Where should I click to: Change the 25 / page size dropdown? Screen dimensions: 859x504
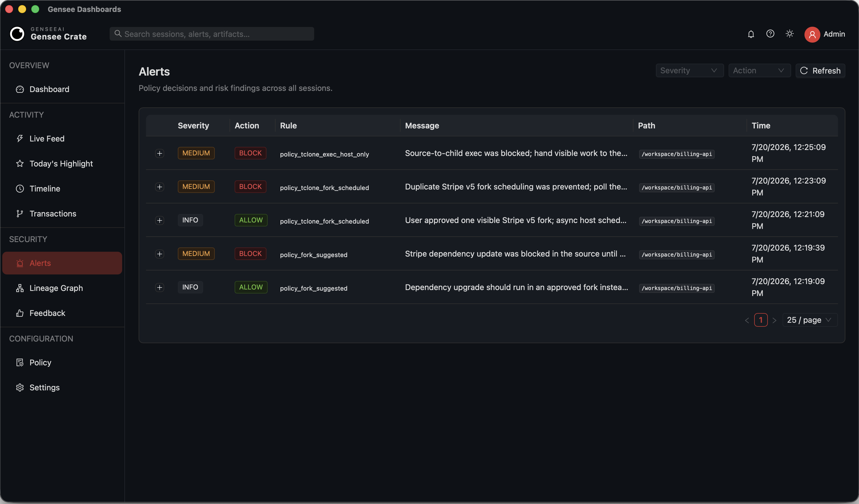810,320
